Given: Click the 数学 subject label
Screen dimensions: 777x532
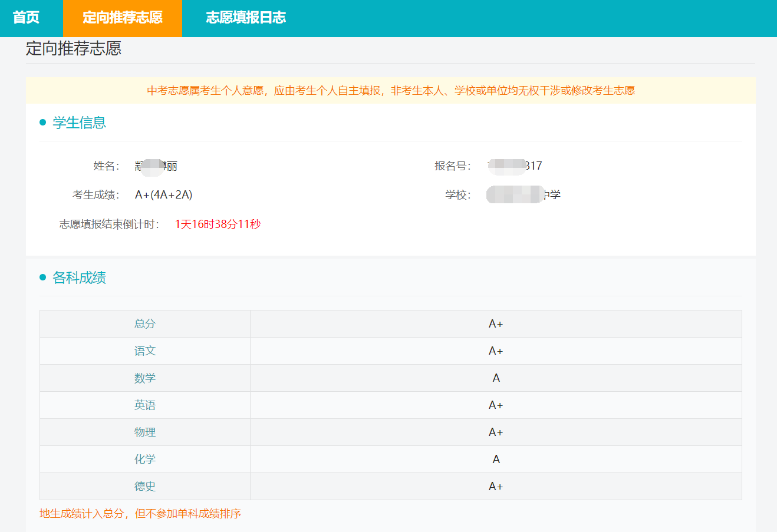Looking at the screenshot, I should pyautogui.click(x=145, y=378).
